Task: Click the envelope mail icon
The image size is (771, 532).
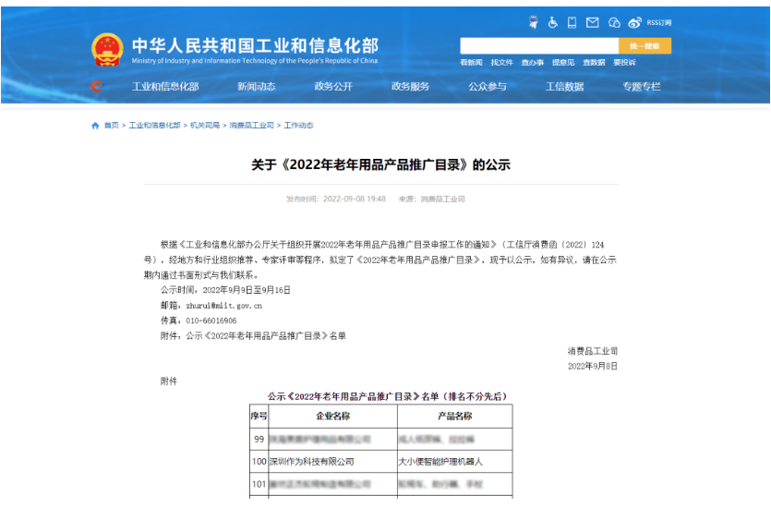Action: tap(593, 22)
